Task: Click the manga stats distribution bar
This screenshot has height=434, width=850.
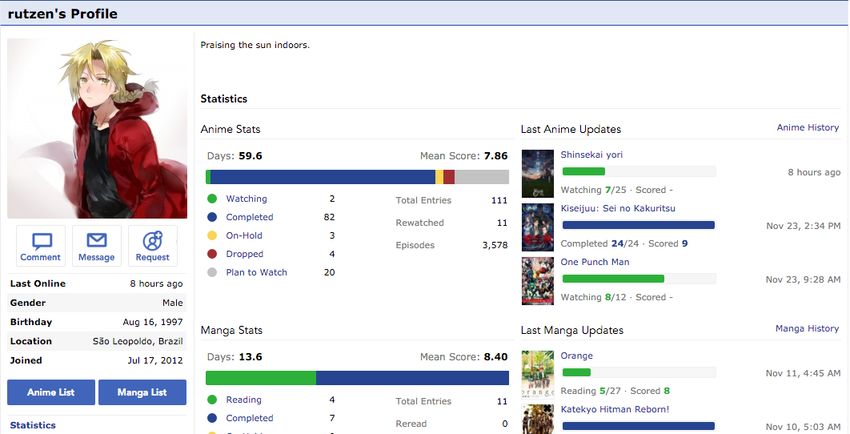Action: point(357,378)
